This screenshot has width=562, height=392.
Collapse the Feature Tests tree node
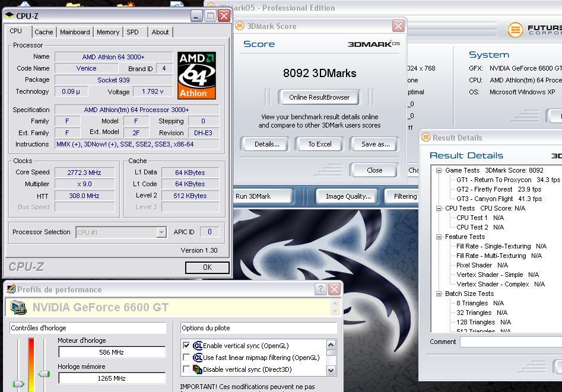point(439,237)
